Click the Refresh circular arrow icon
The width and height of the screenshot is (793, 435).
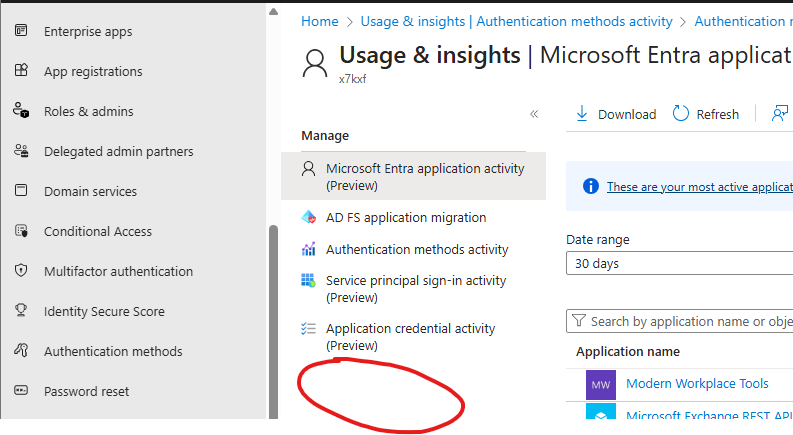click(681, 114)
